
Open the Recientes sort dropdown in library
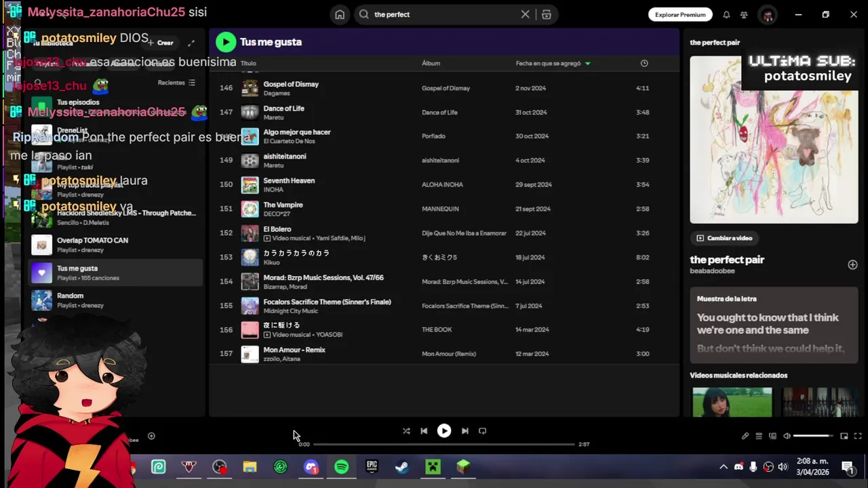point(176,83)
